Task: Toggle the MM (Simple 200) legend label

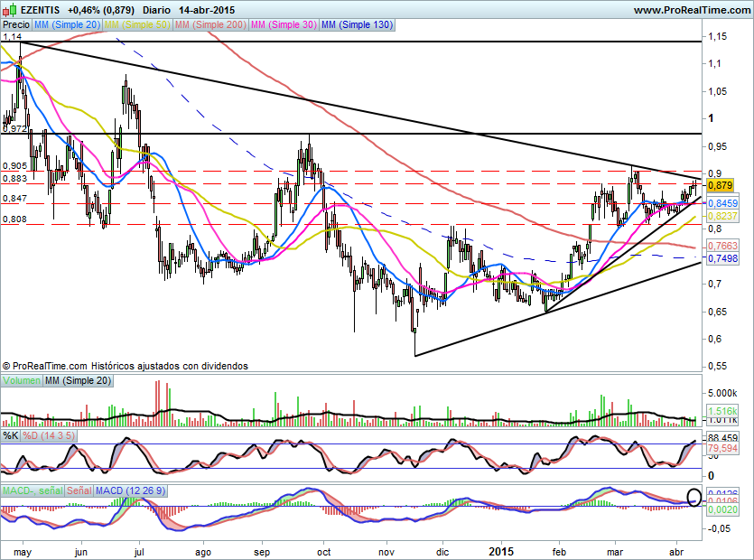Action: point(209,25)
